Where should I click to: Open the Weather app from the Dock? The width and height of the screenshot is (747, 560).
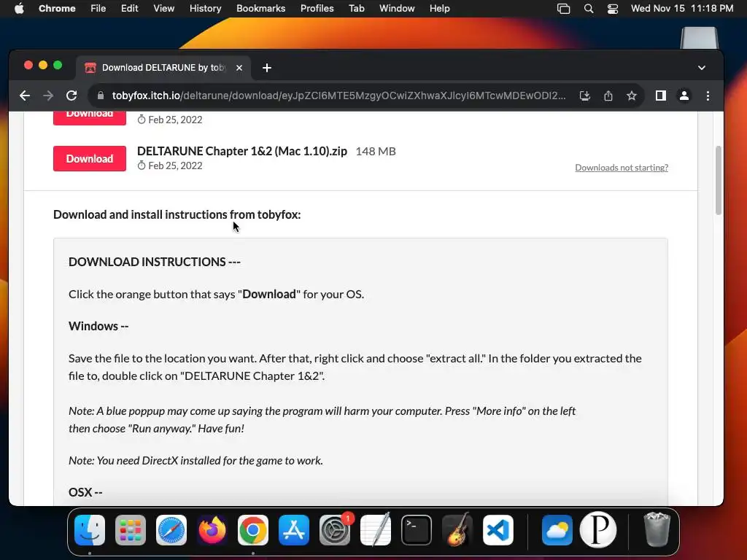tap(557, 530)
